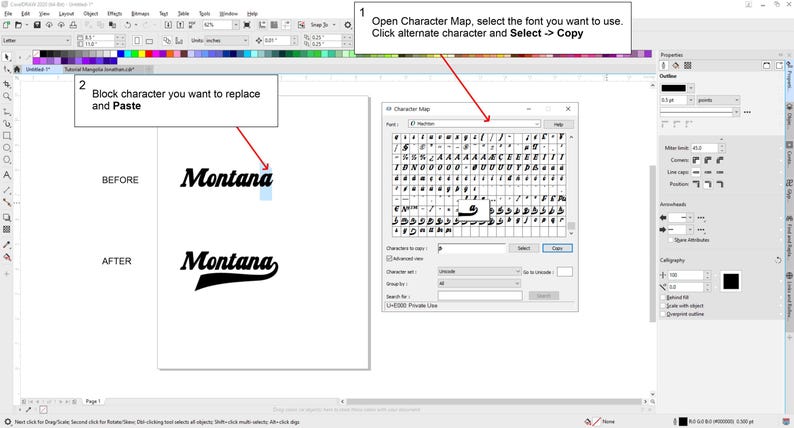Click the Save floppy disk icon

(x=37, y=25)
